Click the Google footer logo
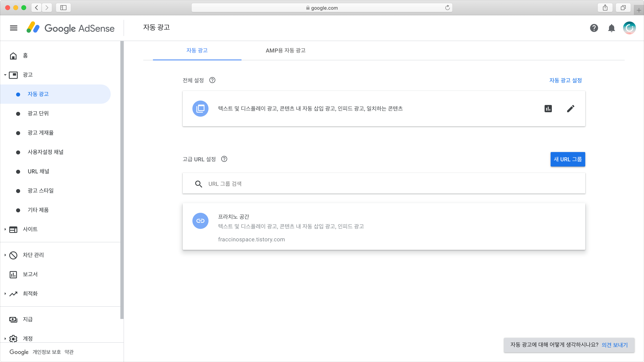Image resolution: width=644 pixels, height=362 pixels. coord(19,352)
